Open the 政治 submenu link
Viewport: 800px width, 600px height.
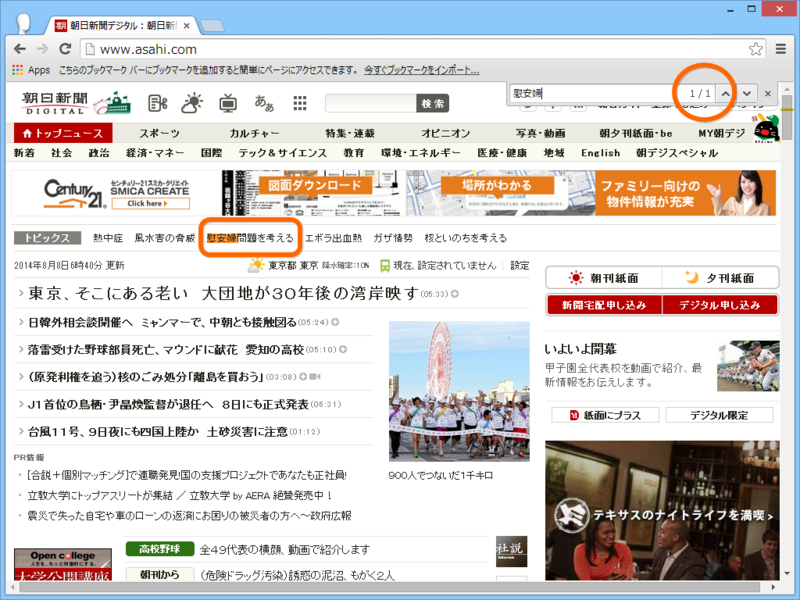pos(98,153)
